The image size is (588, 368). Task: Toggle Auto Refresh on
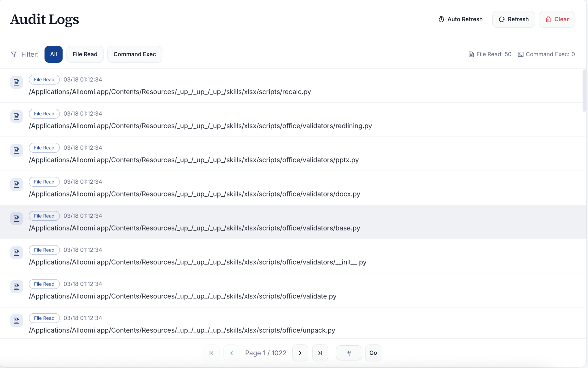460,19
